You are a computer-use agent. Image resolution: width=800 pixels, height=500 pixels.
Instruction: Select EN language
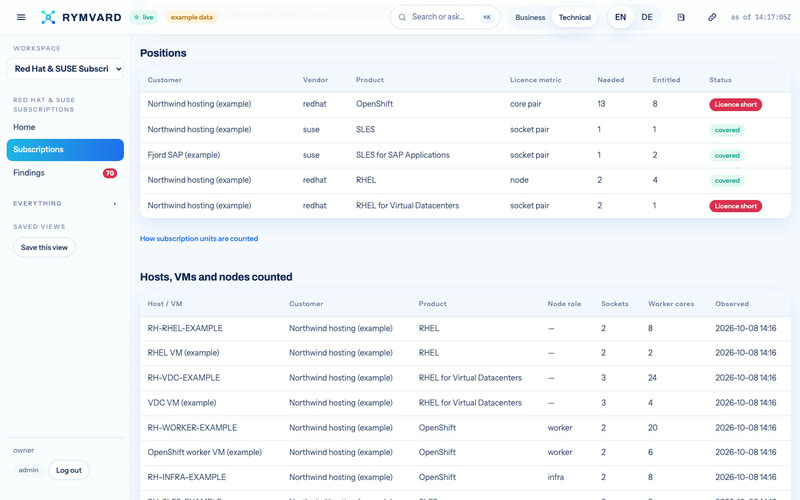tap(620, 17)
